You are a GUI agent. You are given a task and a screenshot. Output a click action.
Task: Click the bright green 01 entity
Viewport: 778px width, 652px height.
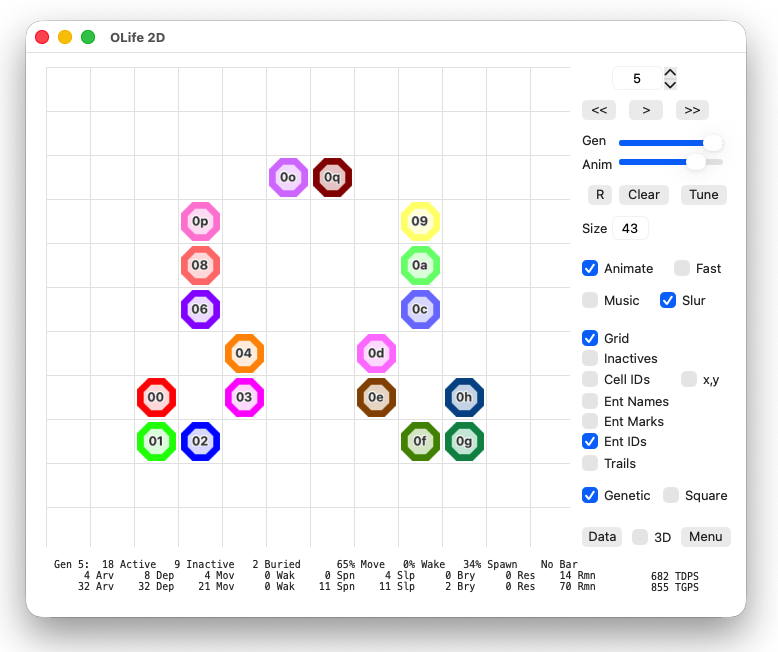[156, 441]
